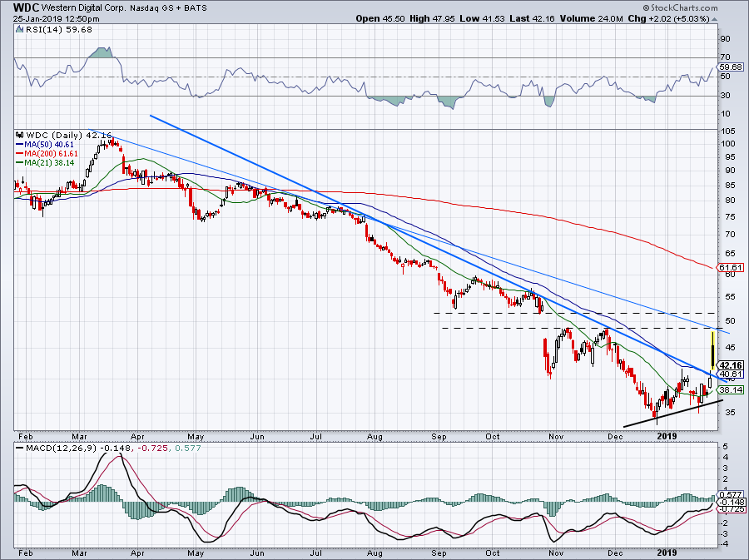Viewport: 749px width, 560px height.
Task: Click the 42.16 last-price tag on the right axis
Action: click(x=732, y=365)
